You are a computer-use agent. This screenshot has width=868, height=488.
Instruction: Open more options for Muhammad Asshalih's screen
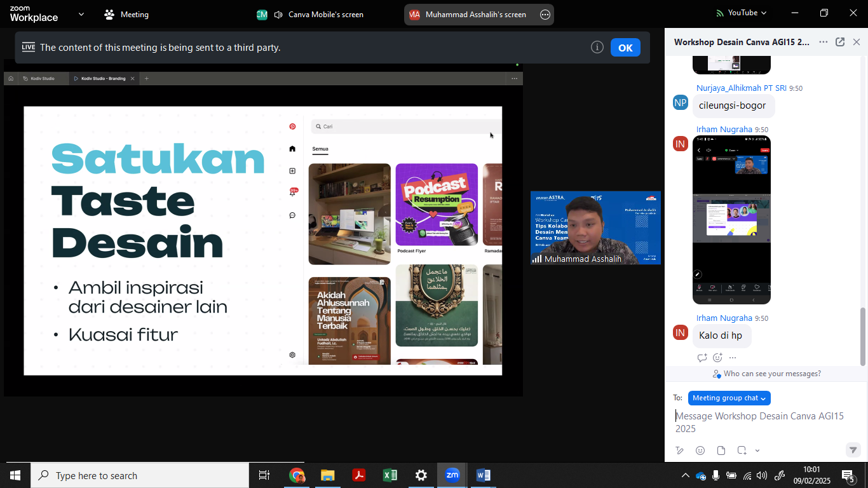(545, 15)
